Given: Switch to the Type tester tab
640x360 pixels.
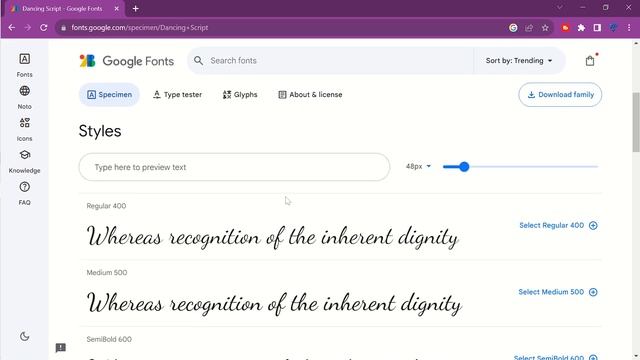Looking at the screenshot, I should click(x=177, y=95).
